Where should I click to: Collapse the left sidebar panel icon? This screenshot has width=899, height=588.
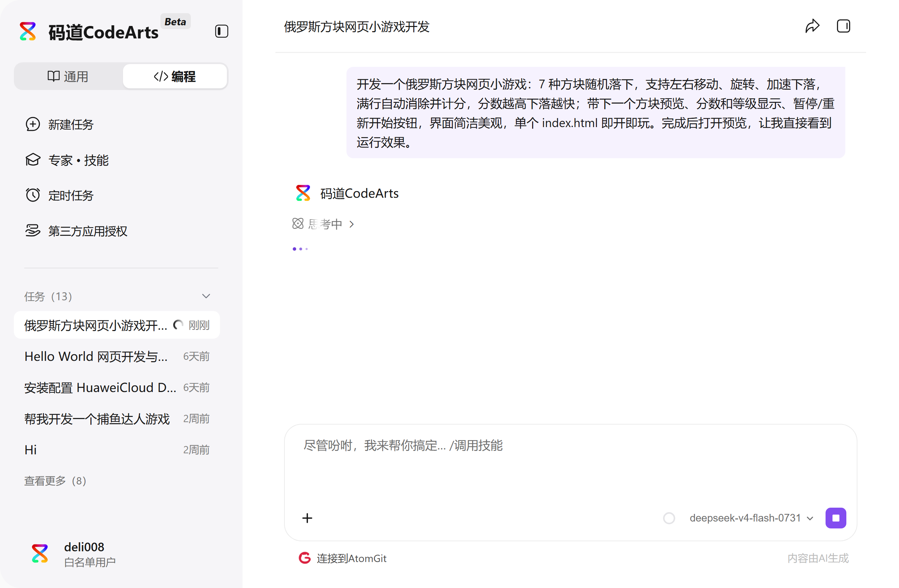click(221, 32)
